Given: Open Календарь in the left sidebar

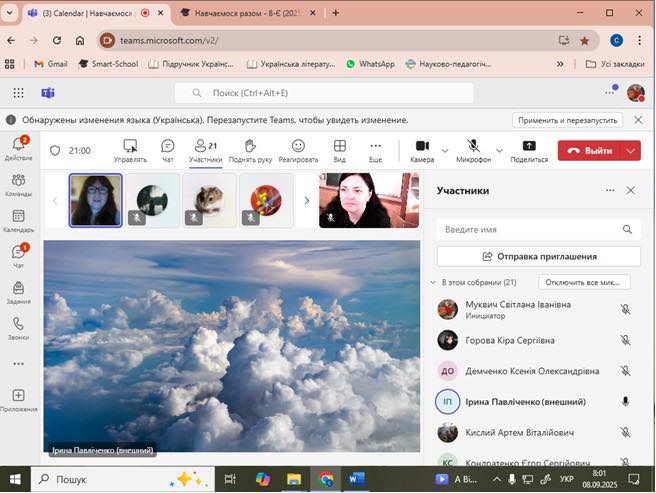Looking at the screenshot, I should [18, 219].
